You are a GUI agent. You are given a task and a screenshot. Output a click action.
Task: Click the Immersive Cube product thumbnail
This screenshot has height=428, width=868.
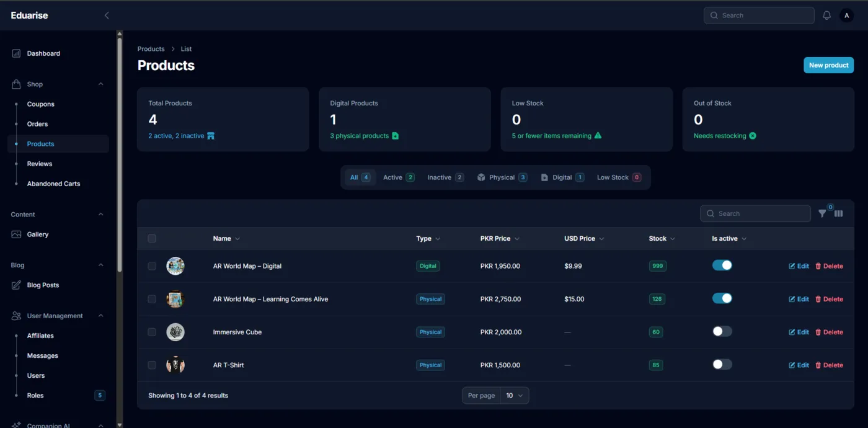[x=175, y=332]
